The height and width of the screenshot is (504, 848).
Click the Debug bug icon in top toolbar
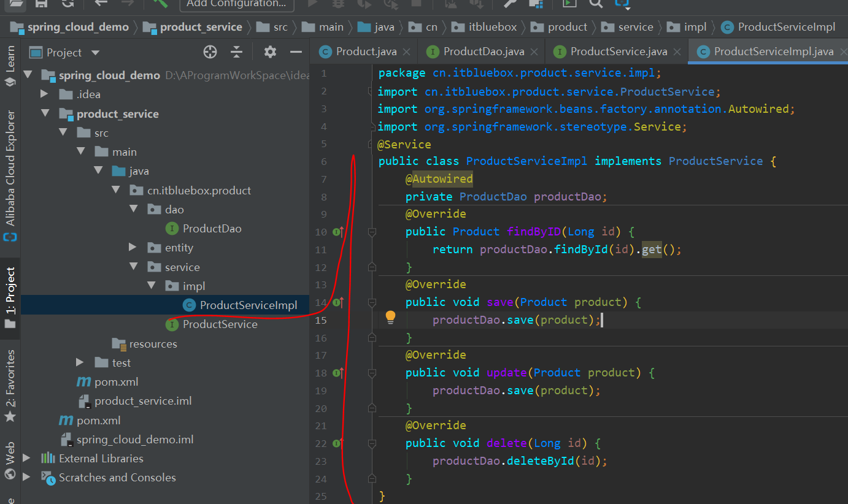tap(338, 3)
